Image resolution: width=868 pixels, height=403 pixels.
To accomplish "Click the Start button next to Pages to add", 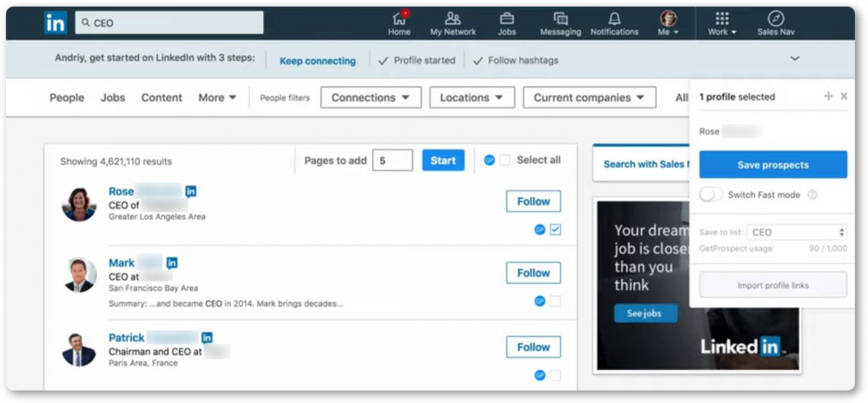I will (x=443, y=161).
